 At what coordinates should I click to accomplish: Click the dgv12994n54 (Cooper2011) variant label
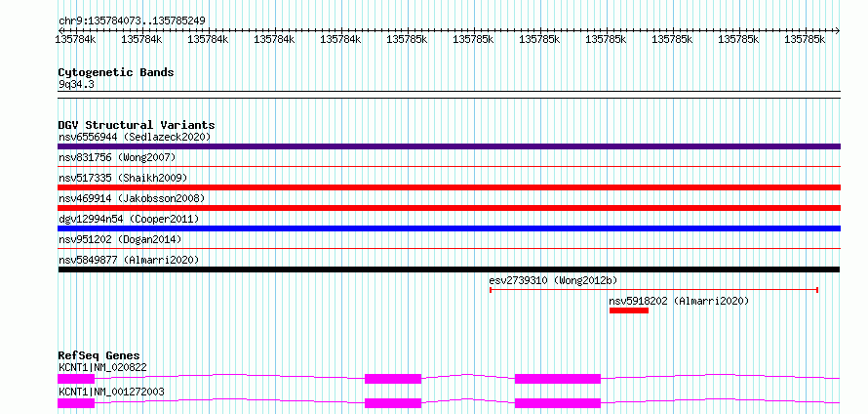(x=129, y=219)
